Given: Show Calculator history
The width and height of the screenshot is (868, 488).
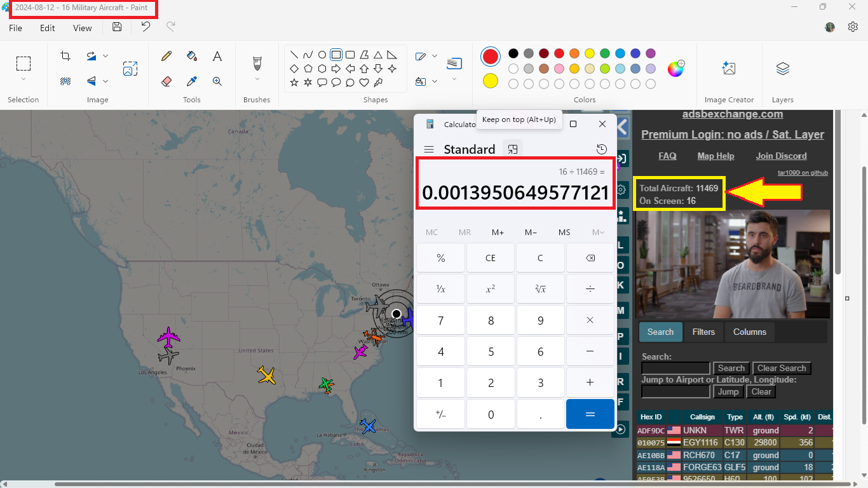Looking at the screenshot, I should coord(602,149).
